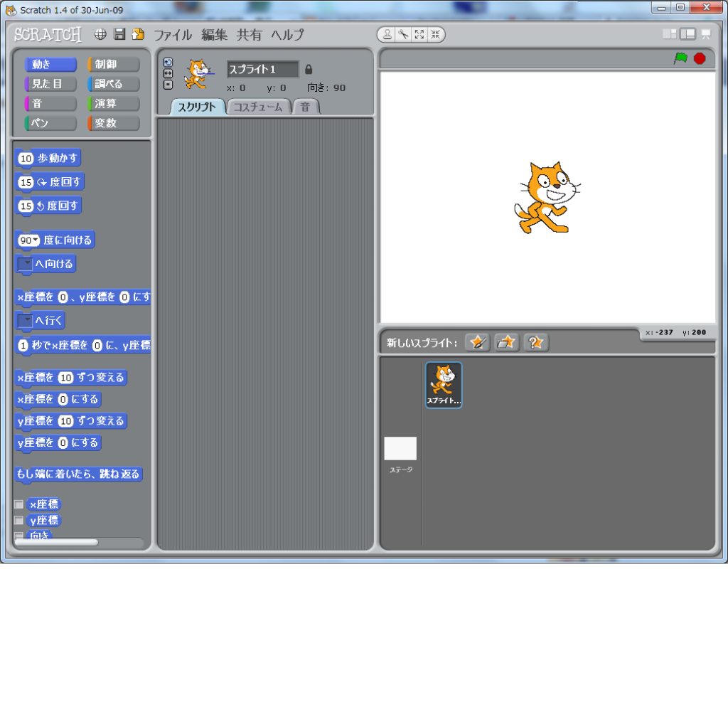
Task: Click the cat icon in the title bar
Action: coord(11,10)
